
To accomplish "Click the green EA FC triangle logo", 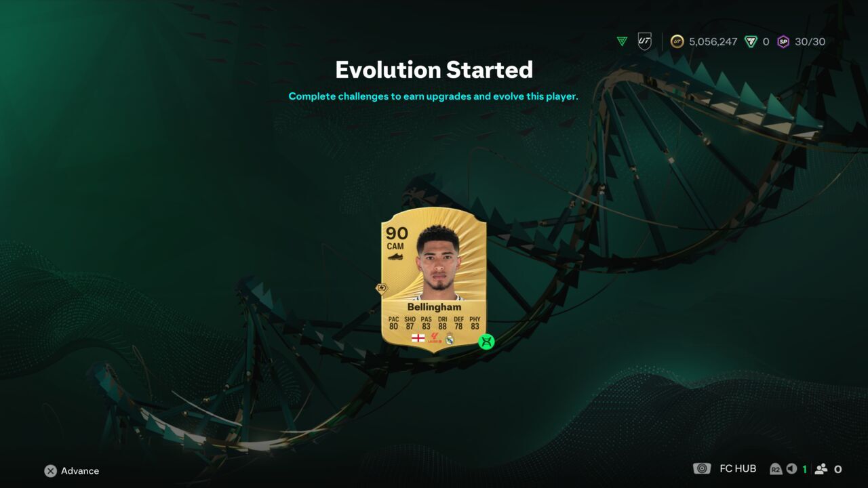I will point(622,42).
